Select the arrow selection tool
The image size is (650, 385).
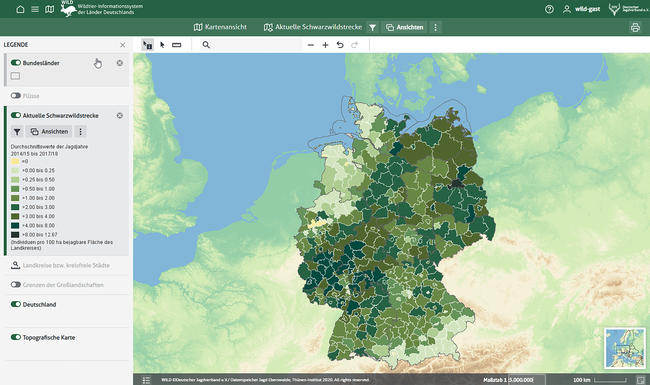tap(162, 45)
